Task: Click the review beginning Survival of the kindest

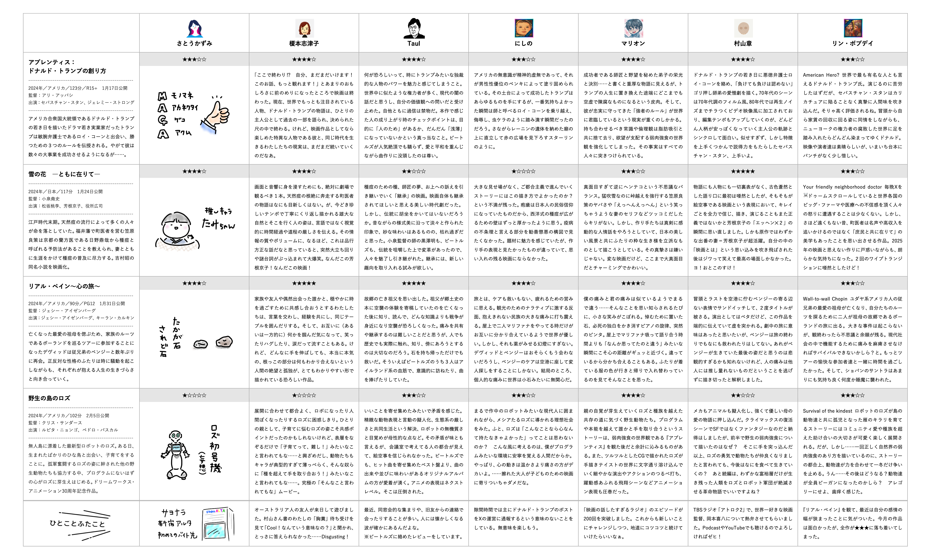Action: [853, 451]
